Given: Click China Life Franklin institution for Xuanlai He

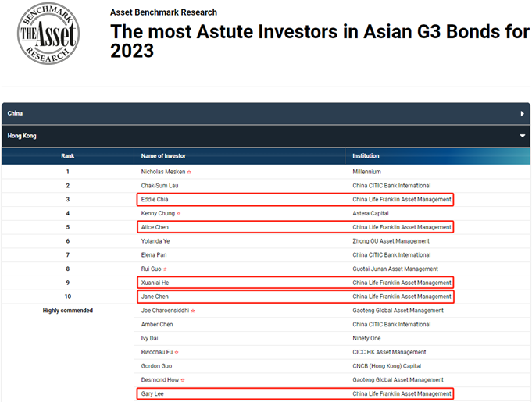Looking at the screenshot, I should click(x=402, y=283).
